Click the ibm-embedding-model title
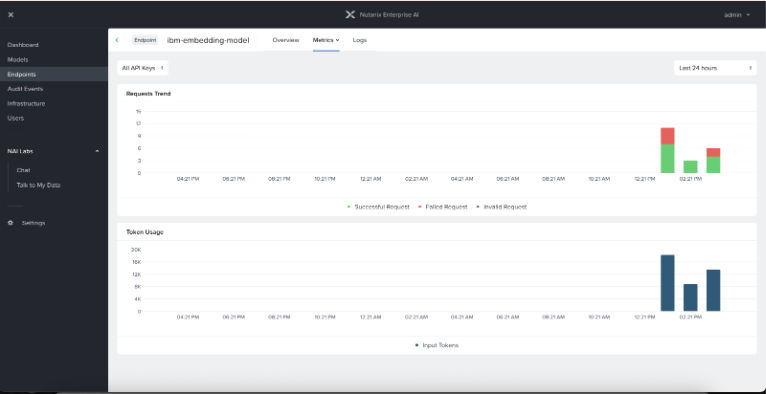 (208, 40)
